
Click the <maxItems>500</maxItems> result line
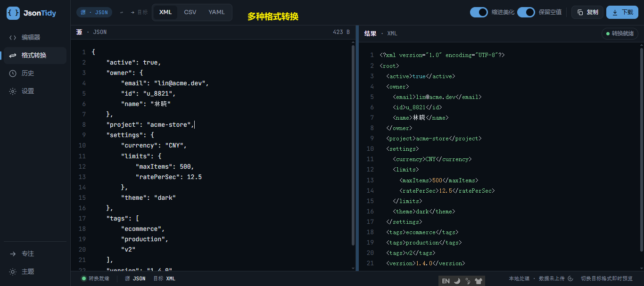[x=439, y=180]
